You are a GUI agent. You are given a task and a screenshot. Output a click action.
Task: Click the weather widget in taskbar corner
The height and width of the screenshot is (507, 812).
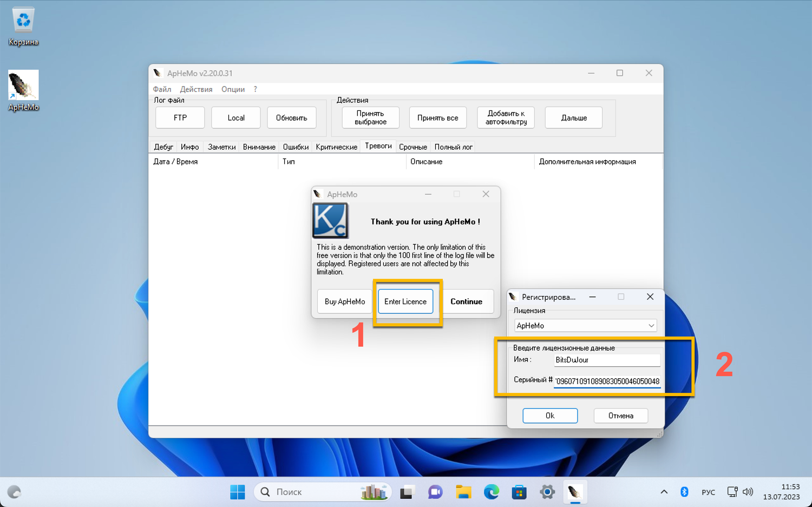tap(14, 492)
